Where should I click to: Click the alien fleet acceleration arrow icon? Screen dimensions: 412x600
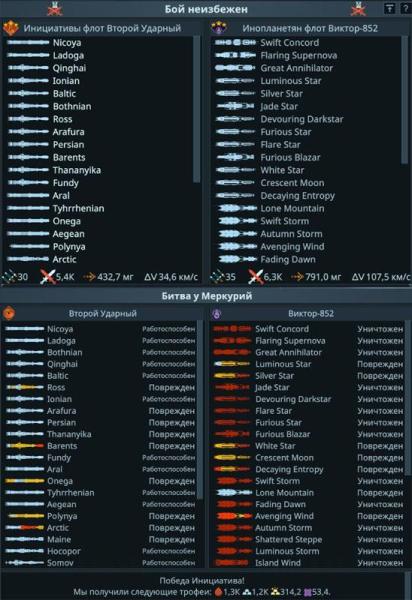297,276
